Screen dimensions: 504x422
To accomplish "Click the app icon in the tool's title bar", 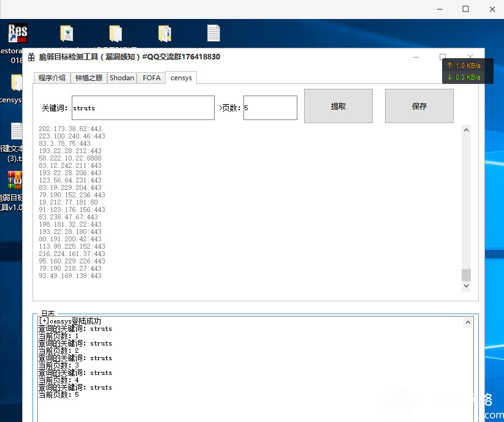I will 31,57.
